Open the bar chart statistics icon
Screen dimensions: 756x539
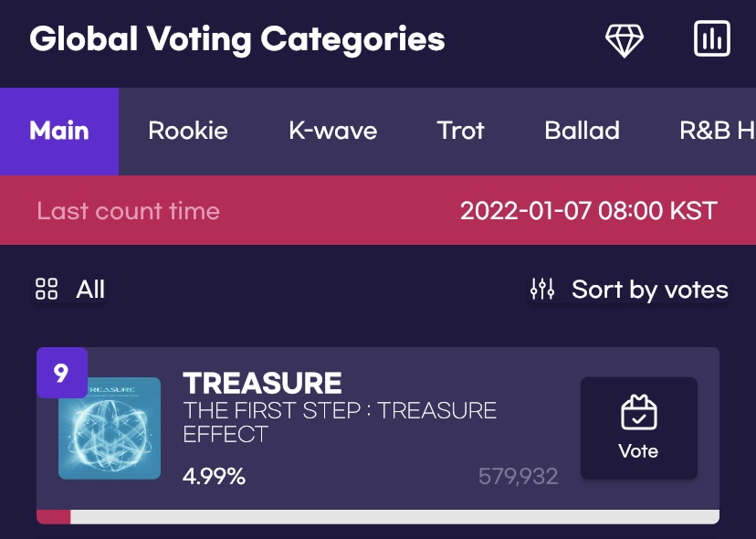tap(712, 39)
